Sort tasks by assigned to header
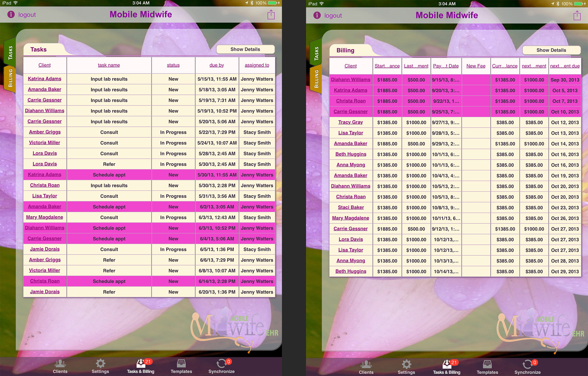Screen dimensions: 588x376 tap(257, 65)
